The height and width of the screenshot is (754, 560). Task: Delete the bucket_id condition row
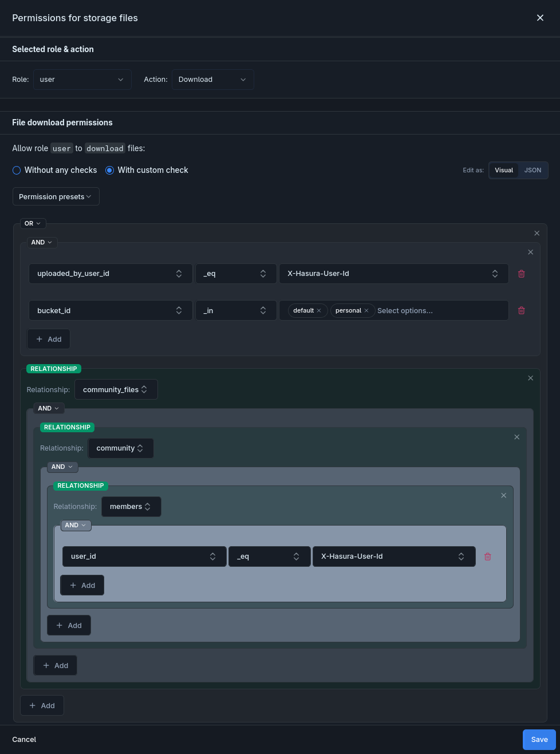pyautogui.click(x=522, y=310)
